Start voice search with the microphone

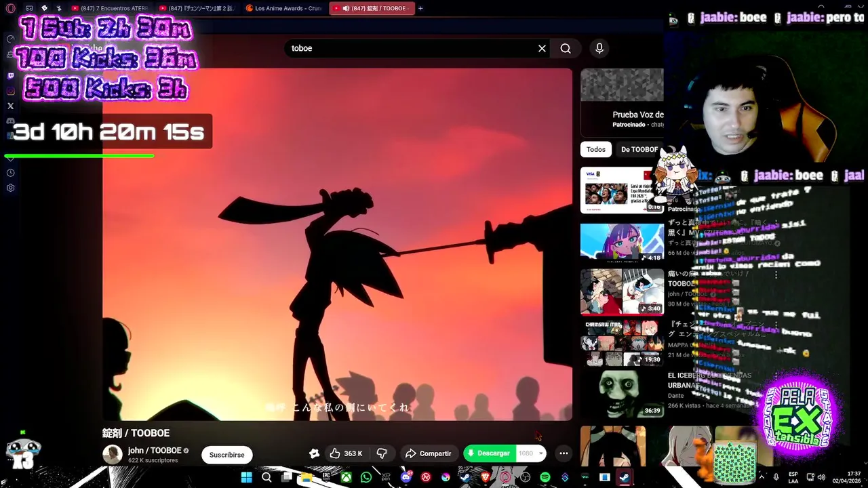click(x=599, y=48)
